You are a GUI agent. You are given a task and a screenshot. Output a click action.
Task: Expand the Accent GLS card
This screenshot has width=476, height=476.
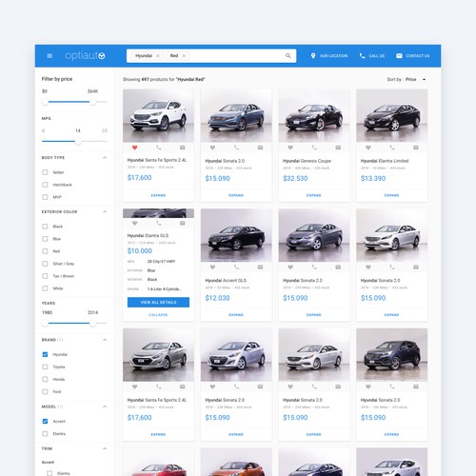point(236,315)
